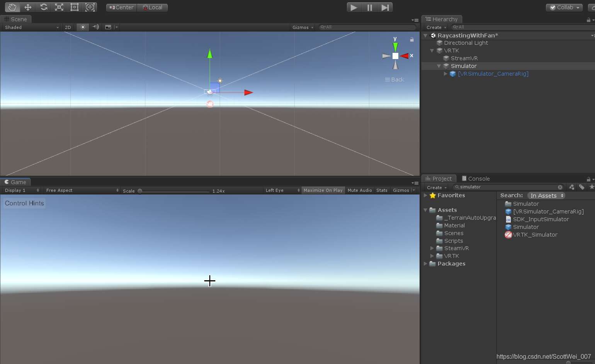This screenshot has width=595, height=364.
Task: Click the green Y axis on the scene gizmo
Action: pos(395,47)
